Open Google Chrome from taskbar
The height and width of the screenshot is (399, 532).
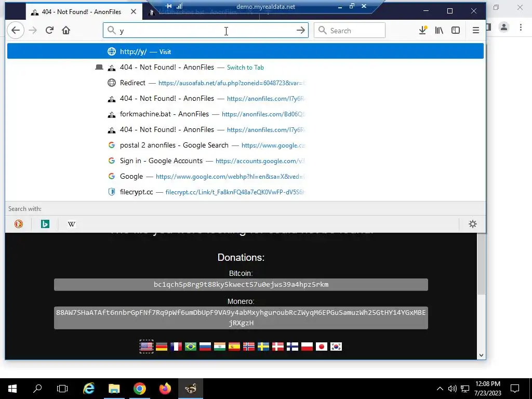click(139, 389)
